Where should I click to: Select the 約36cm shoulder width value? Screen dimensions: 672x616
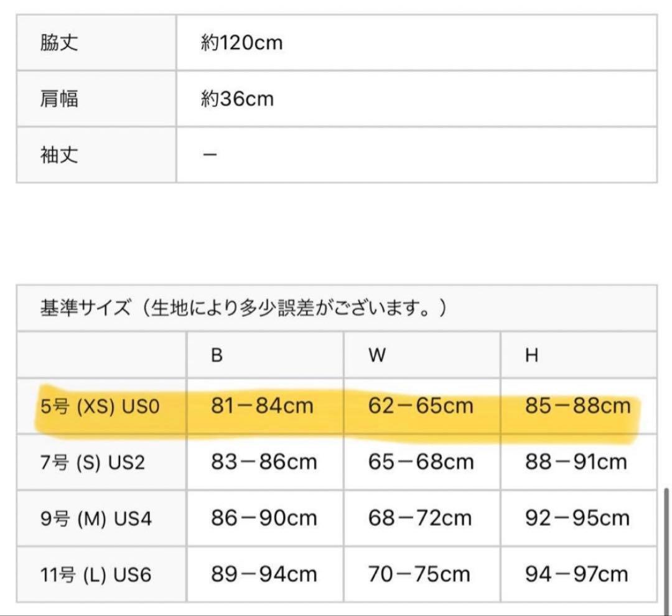click(x=237, y=99)
